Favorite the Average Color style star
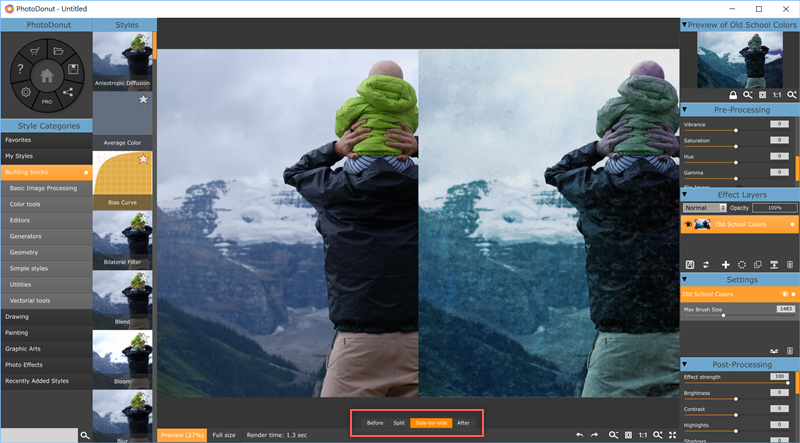800x443 pixels. click(x=143, y=100)
